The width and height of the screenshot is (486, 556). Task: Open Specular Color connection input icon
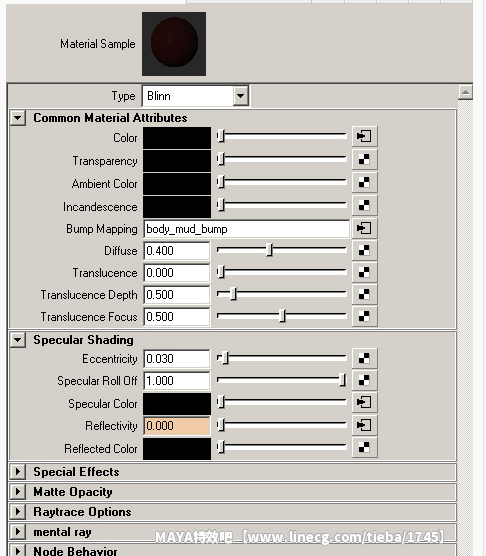364,402
